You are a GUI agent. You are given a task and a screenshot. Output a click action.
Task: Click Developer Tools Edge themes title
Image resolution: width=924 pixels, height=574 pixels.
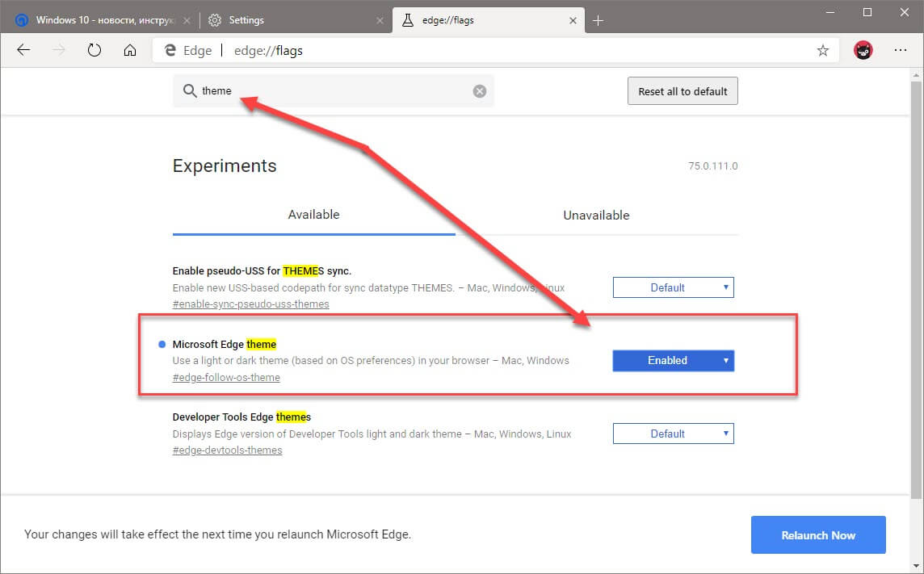point(241,417)
